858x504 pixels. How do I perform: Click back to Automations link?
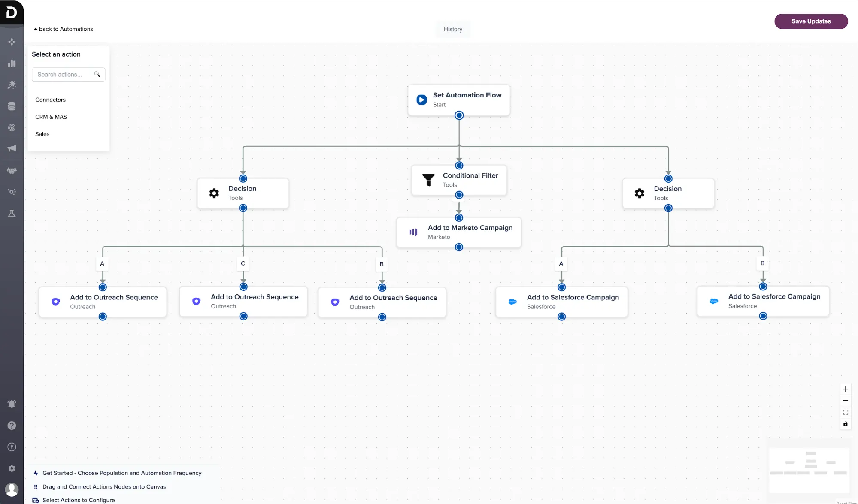(x=64, y=29)
